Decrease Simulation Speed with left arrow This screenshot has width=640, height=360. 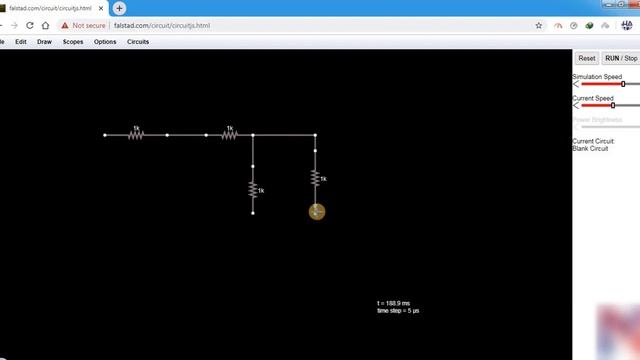pyautogui.click(x=576, y=84)
